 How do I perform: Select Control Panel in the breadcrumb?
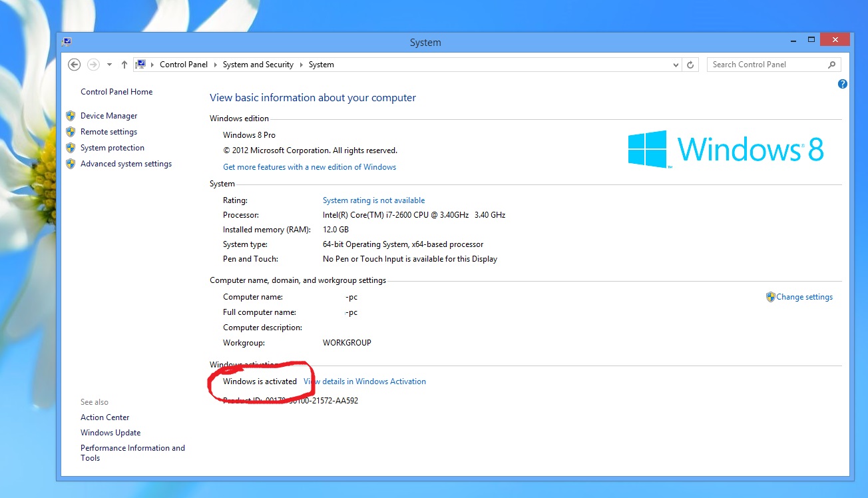pos(184,65)
